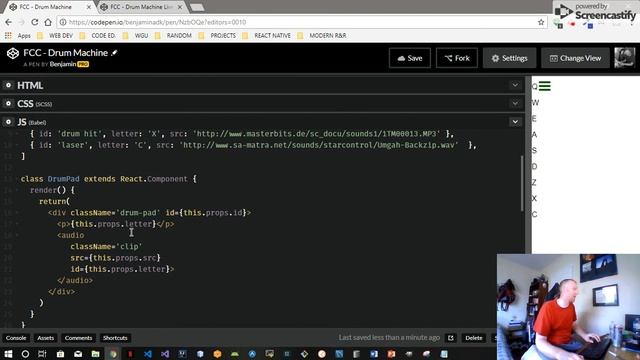The height and width of the screenshot is (360, 640).
Task: Switch to Chrome on taskbar
Action: (113, 354)
